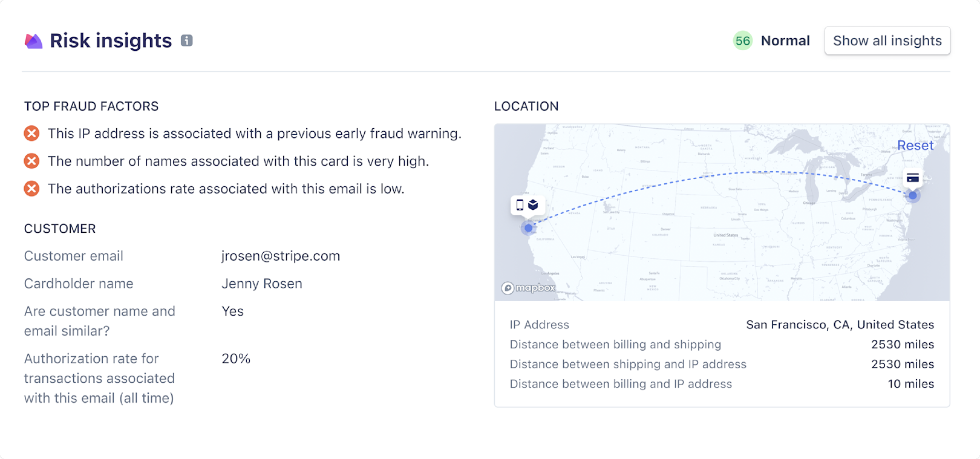Click the Normal risk level label
This screenshot has height=459, width=980.
coord(785,41)
